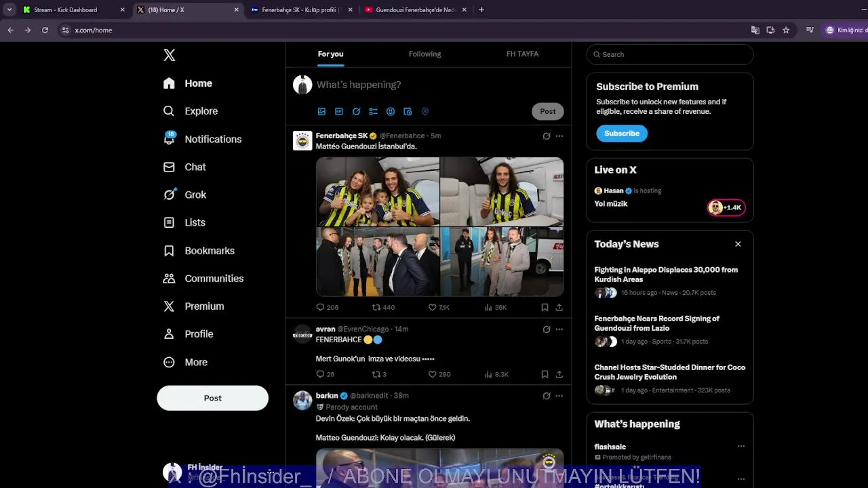Open Chat in the sidebar
Screen dimensions: 868x488
tap(184, 167)
